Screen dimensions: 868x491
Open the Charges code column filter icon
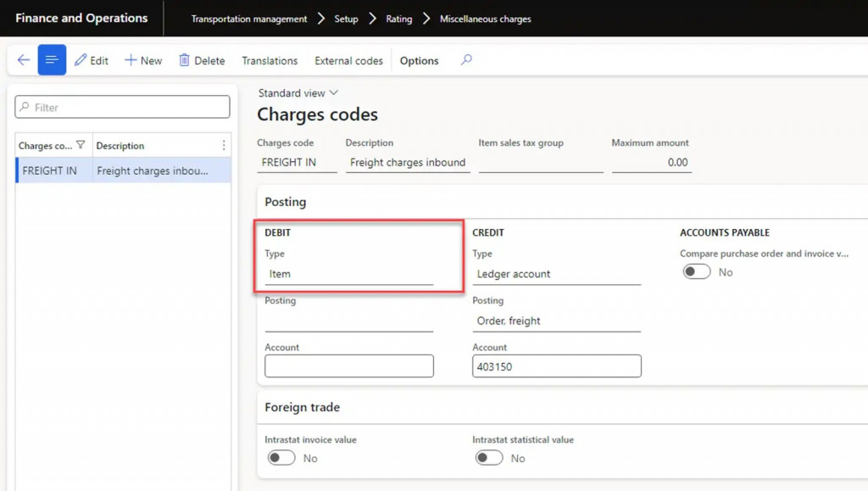pyautogui.click(x=81, y=145)
